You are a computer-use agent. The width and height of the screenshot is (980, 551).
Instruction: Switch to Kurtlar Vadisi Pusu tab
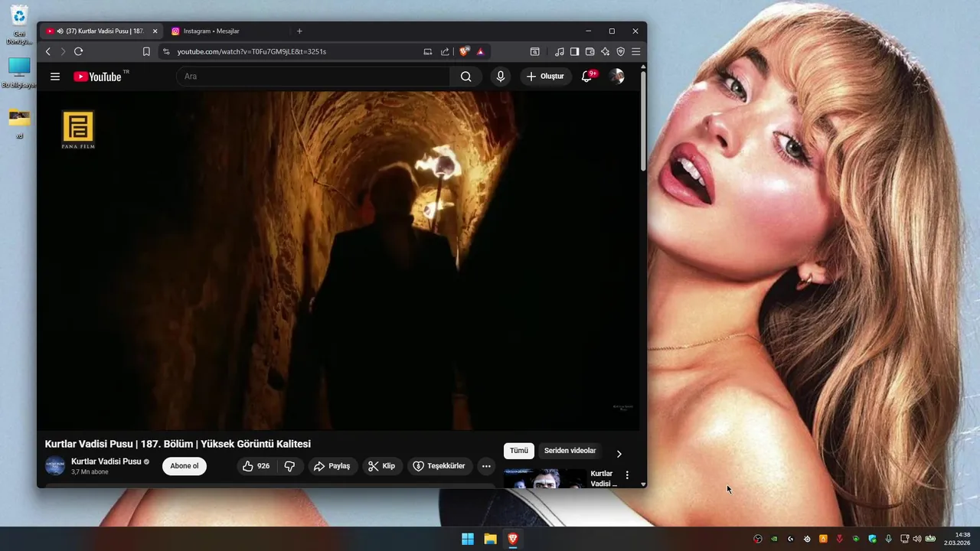(100, 31)
